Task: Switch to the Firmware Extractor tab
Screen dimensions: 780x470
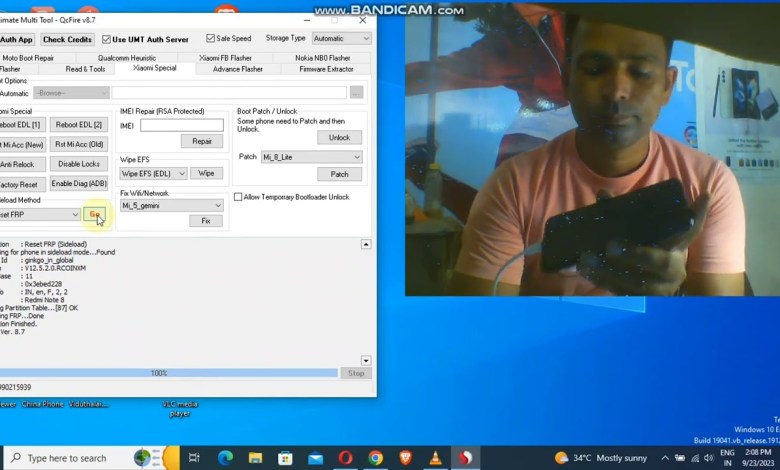Action: 326,69
